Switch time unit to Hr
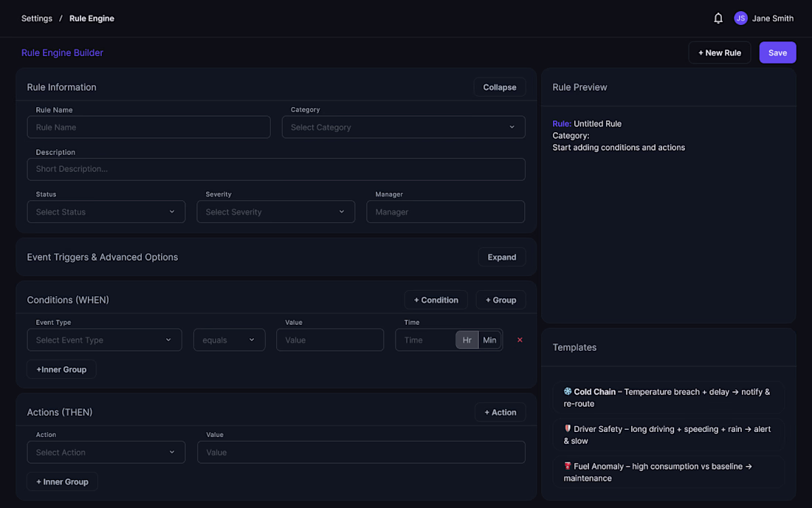Screen dimensions: 812x508 pos(467,340)
